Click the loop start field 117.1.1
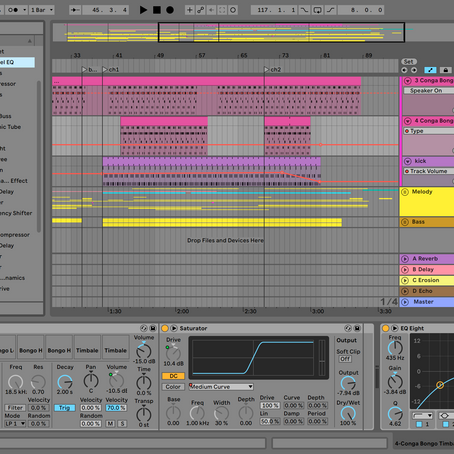This screenshot has height=454, width=454. point(274,10)
